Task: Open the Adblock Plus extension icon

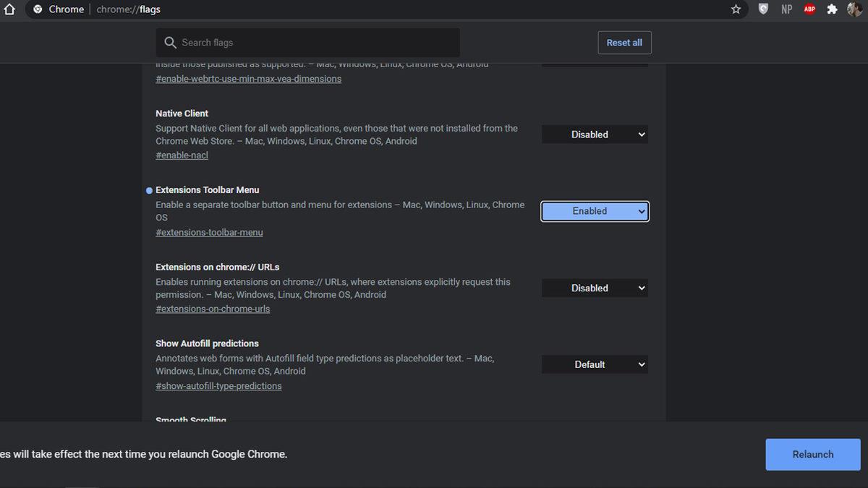Action: coord(809,9)
